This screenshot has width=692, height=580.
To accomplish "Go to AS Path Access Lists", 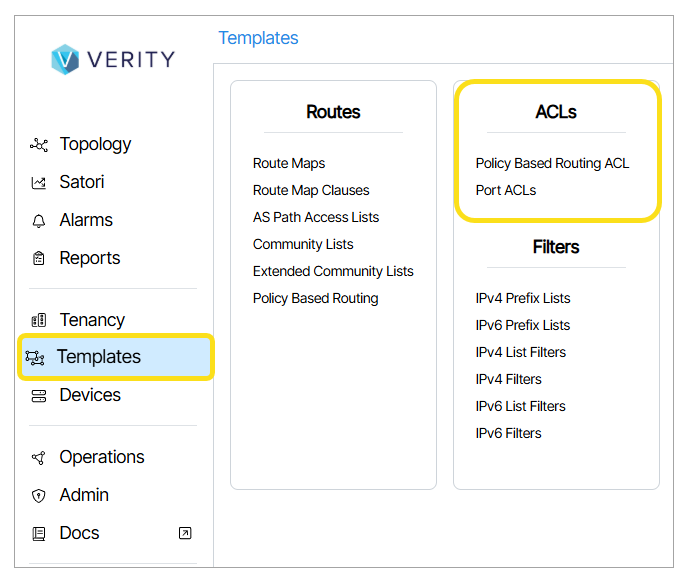I will tap(316, 217).
